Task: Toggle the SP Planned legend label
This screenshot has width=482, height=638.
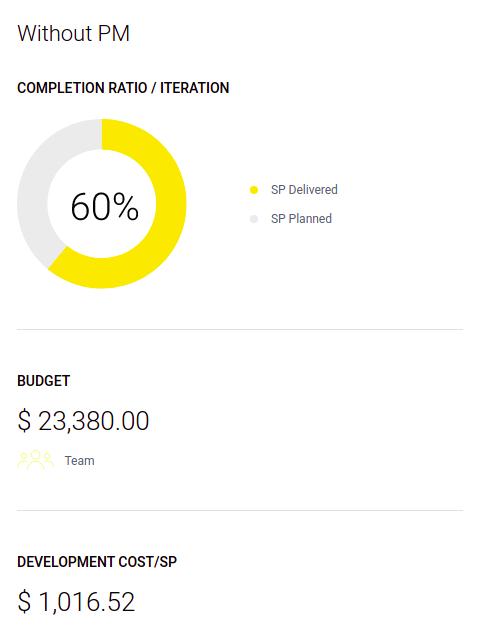Action: [301, 218]
